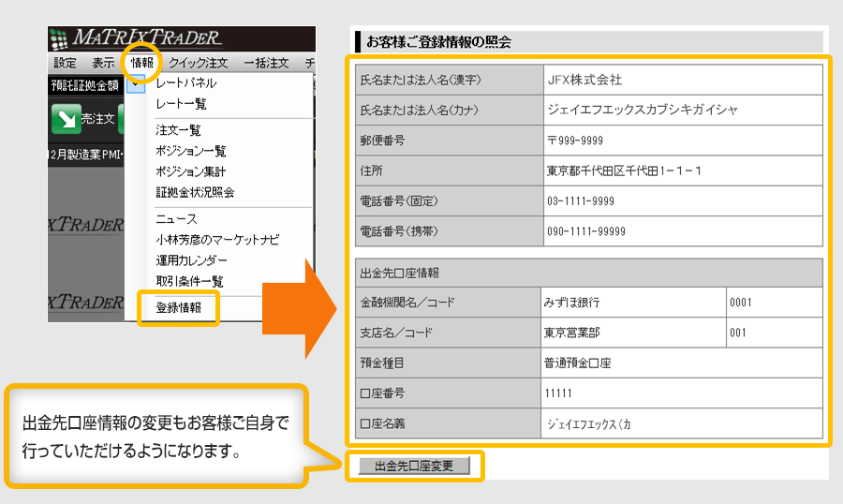Screen dimensions: 843x504
Task: Click the green 売注文 arrow icon
Action: point(67,119)
